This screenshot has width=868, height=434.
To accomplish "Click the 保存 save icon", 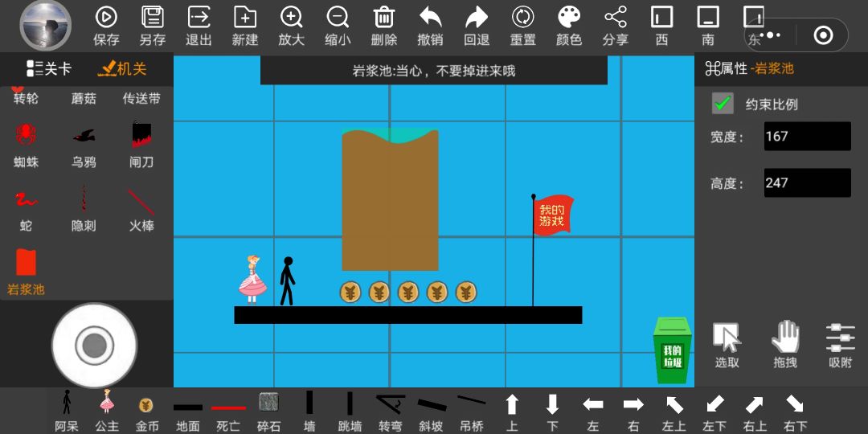I will tap(106, 17).
